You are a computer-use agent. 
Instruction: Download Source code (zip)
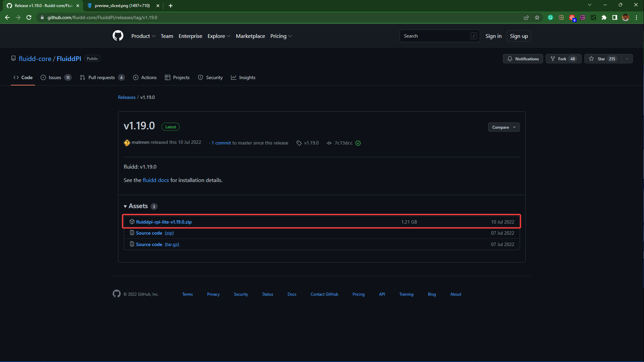155,233
